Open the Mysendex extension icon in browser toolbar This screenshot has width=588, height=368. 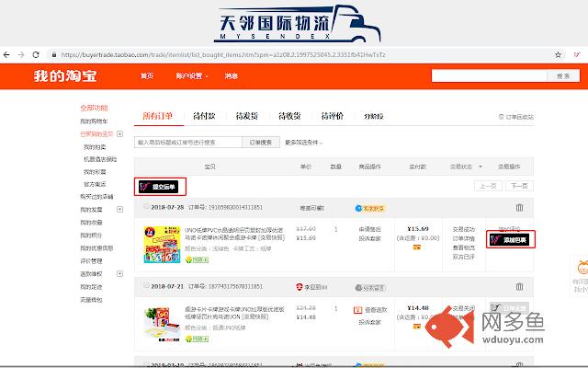577,55
